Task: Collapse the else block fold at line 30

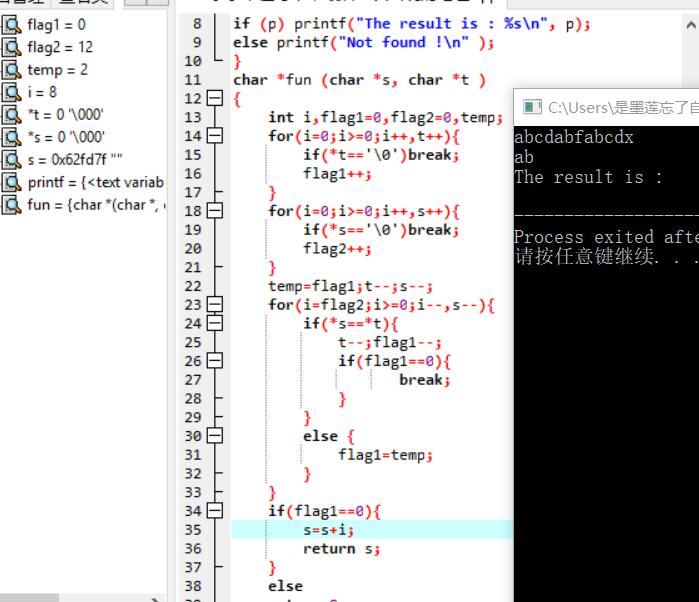Action: [x=215, y=436]
